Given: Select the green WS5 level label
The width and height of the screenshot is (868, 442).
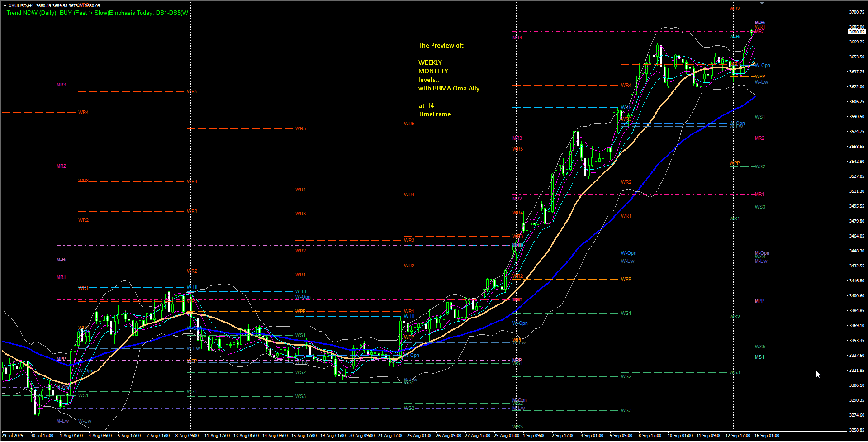Looking at the screenshot, I should click(760, 347).
